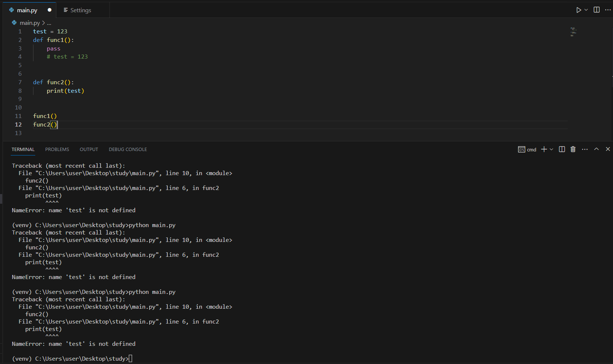
Task: Click the 'func1()' call on line 11
Action: (45, 116)
